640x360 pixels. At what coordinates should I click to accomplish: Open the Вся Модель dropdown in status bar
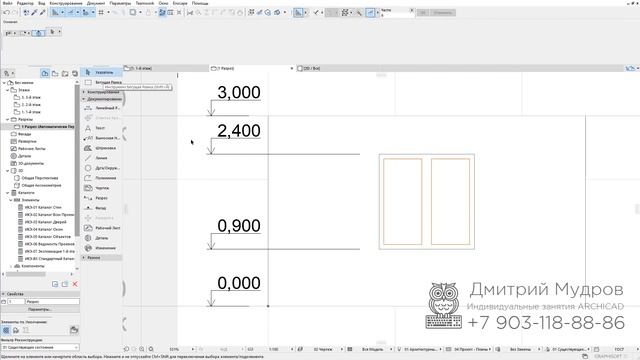(x=373, y=349)
